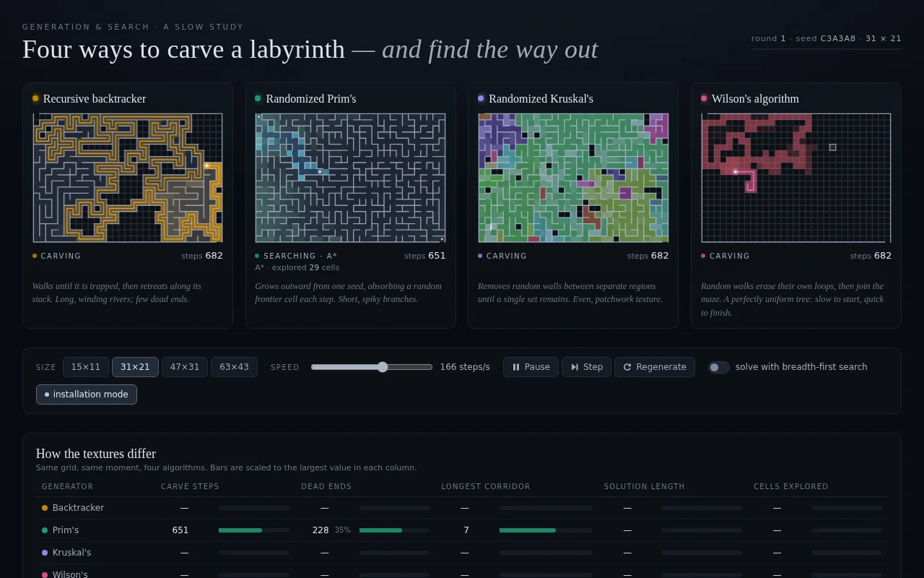924x578 pixels.
Task: Click the Wilson's algorithm card title
Action: coord(755,98)
